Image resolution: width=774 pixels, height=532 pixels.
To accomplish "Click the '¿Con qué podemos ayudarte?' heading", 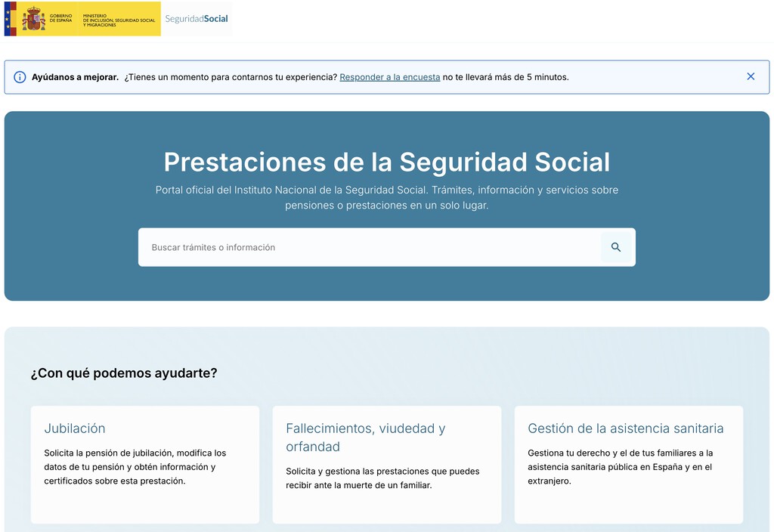I will [x=124, y=373].
